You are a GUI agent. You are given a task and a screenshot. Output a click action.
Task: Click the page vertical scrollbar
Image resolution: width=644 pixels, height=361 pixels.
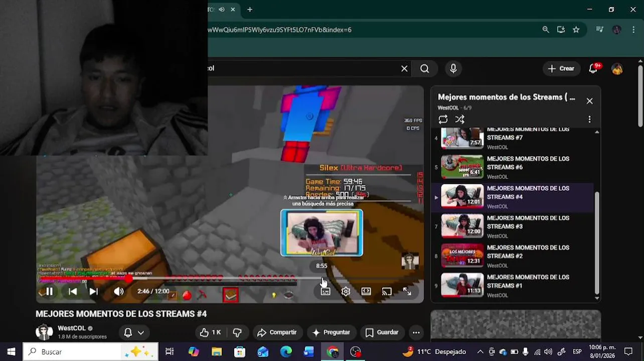pos(640,95)
